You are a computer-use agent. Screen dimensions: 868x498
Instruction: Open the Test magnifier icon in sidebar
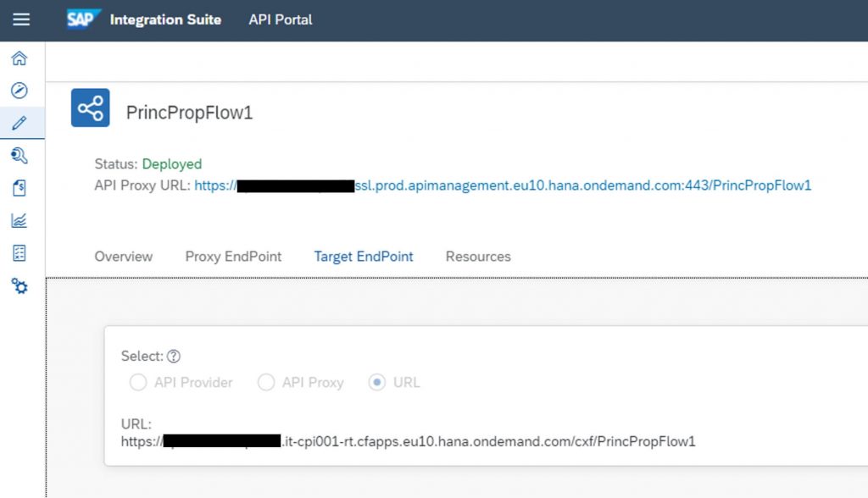click(x=19, y=156)
